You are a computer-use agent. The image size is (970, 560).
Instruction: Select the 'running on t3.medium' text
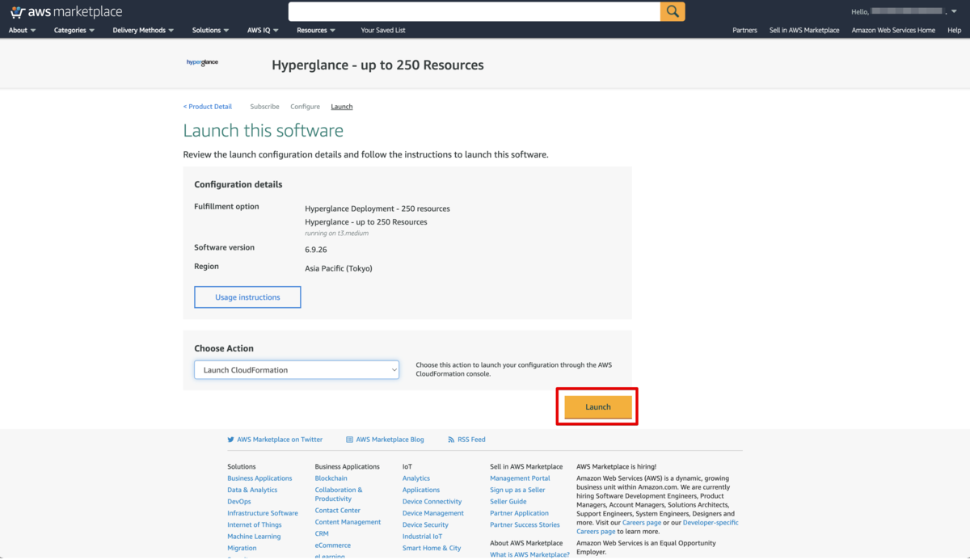coord(336,234)
